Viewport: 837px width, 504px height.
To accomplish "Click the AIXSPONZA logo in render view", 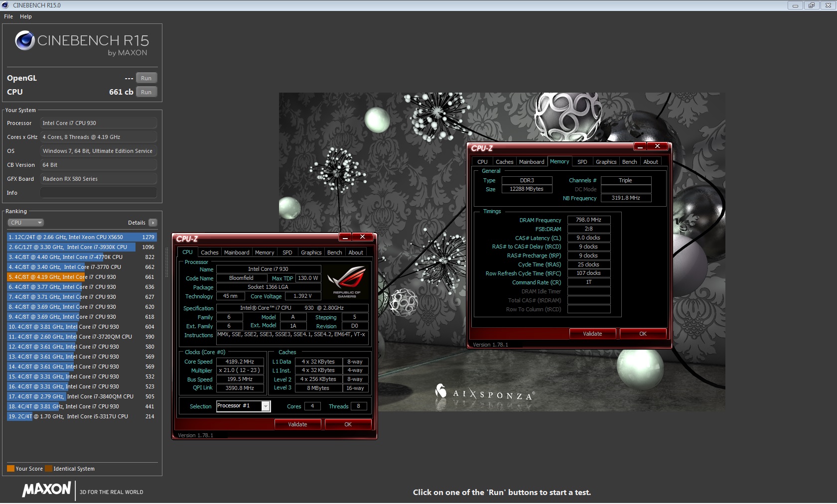I will tap(485, 393).
